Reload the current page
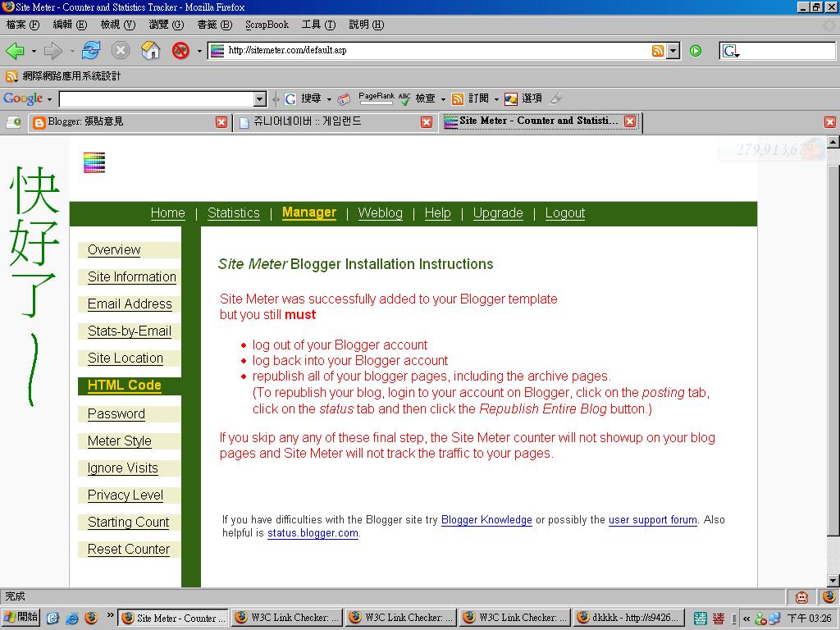This screenshot has height=630, width=840. pyautogui.click(x=91, y=51)
